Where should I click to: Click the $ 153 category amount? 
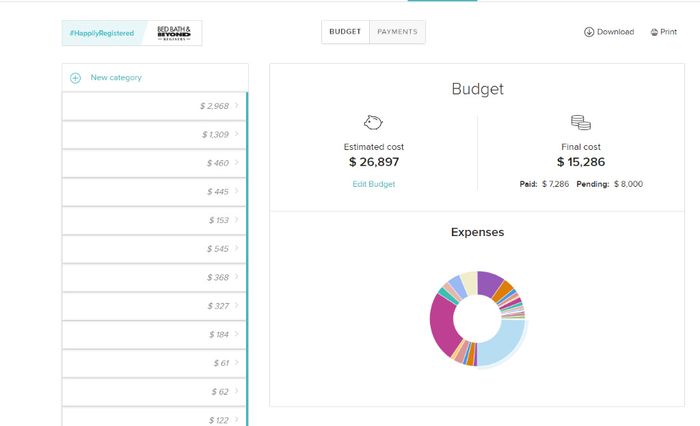point(219,221)
